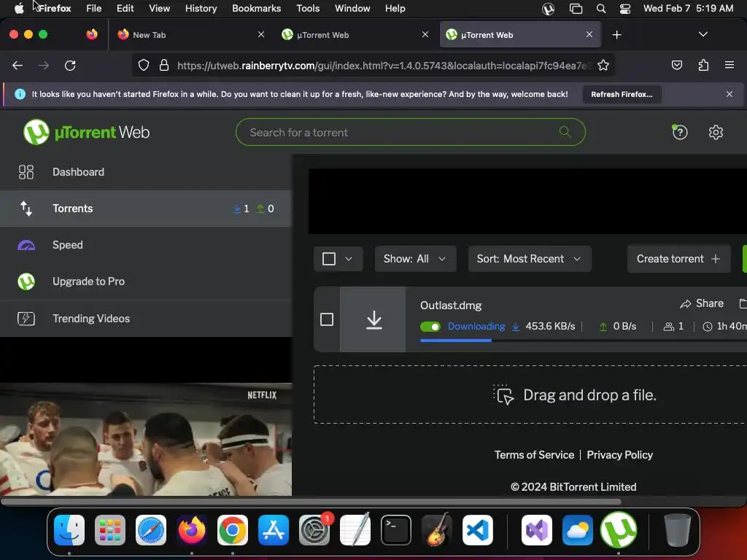Click the Search for a torrent field
This screenshot has height=560, width=747.
pyautogui.click(x=410, y=132)
